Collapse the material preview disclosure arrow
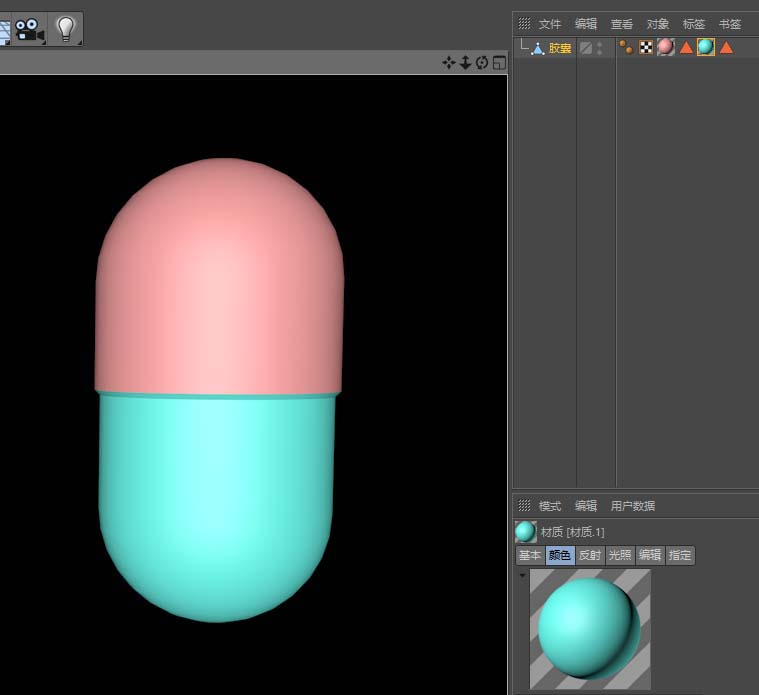Image resolution: width=759 pixels, height=695 pixels. pos(521,576)
